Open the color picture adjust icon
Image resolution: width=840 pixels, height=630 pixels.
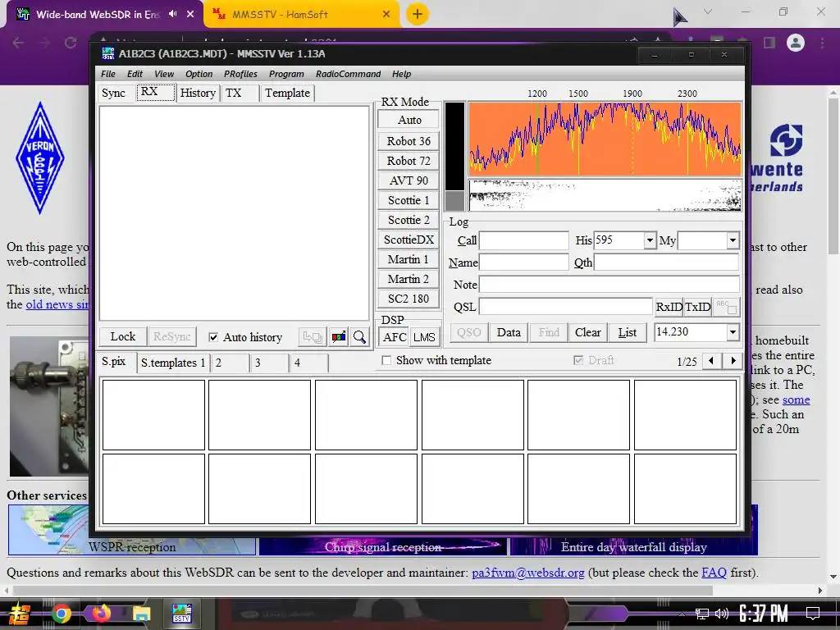tap(339, 337)
